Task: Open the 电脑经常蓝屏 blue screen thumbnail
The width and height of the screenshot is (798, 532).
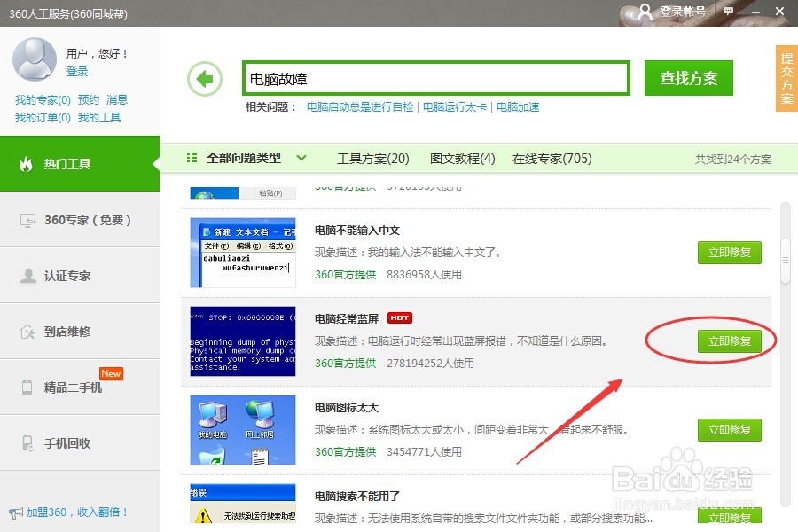Action: 243,341
